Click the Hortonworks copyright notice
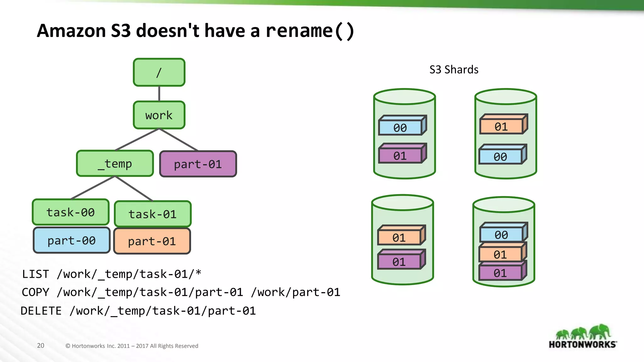The height and width of the screenshot is (362, 644). click(132, 346)
